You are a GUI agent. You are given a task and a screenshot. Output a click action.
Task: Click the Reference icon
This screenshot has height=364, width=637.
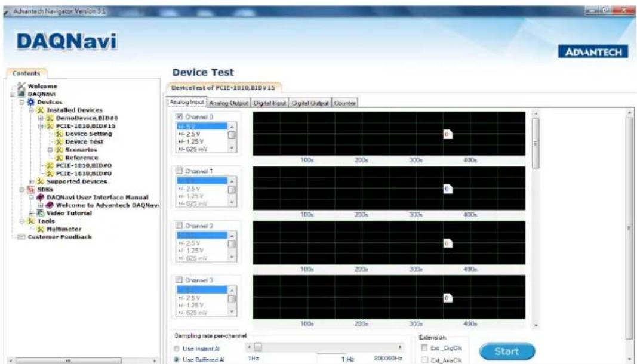click(59, 158)
